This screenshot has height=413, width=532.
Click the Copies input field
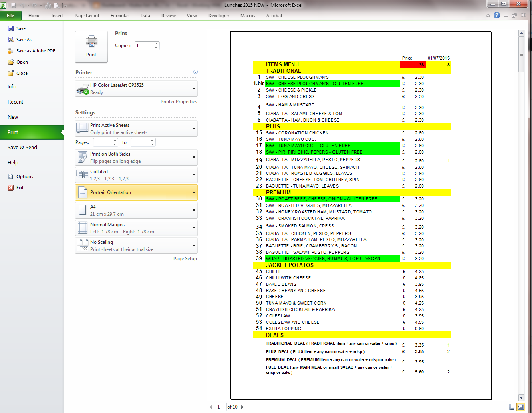145,46
